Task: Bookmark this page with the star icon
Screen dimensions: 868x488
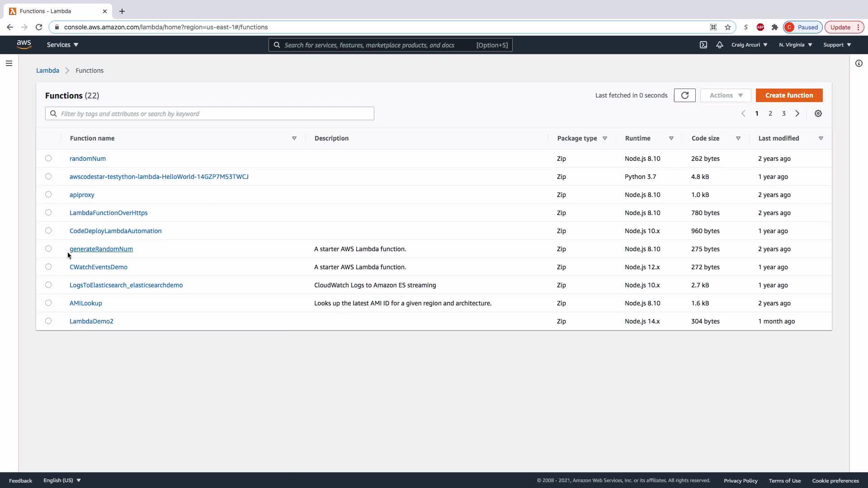Action: pos(727,27)
